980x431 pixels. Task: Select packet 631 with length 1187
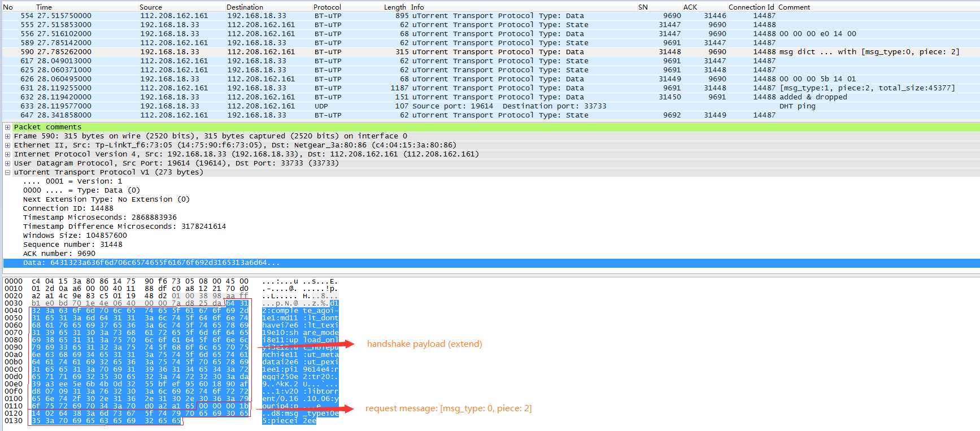(491, 88)
